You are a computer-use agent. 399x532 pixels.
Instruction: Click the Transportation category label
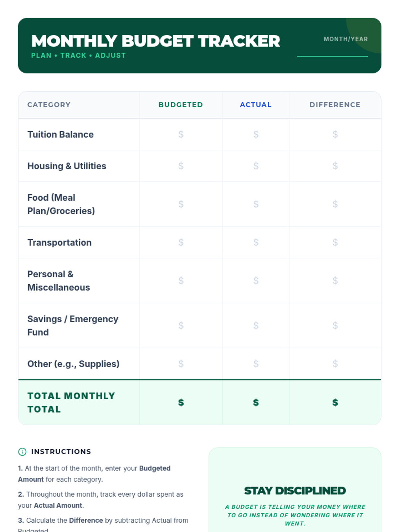click(x=60, y=242)
